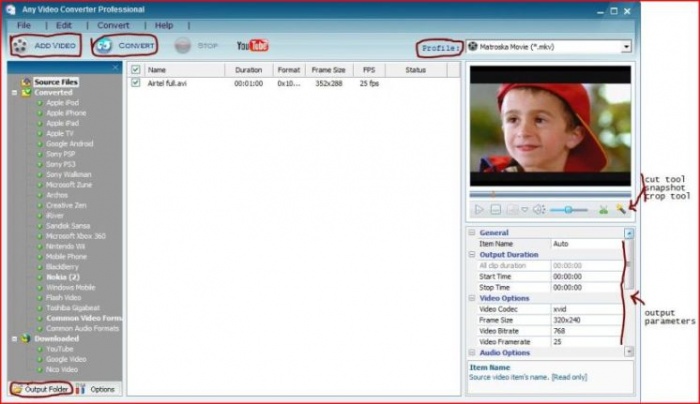700x404 pixels.
Task: Collapse the Downloaded tree node
Action: coord(14,338)
